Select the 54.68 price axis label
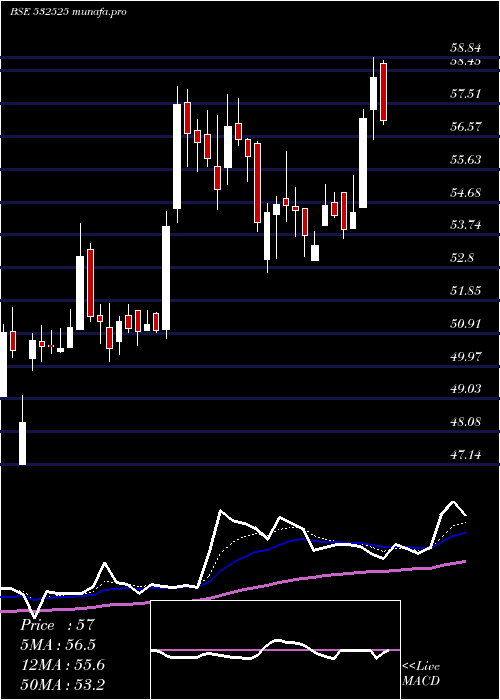 (465, 193)
